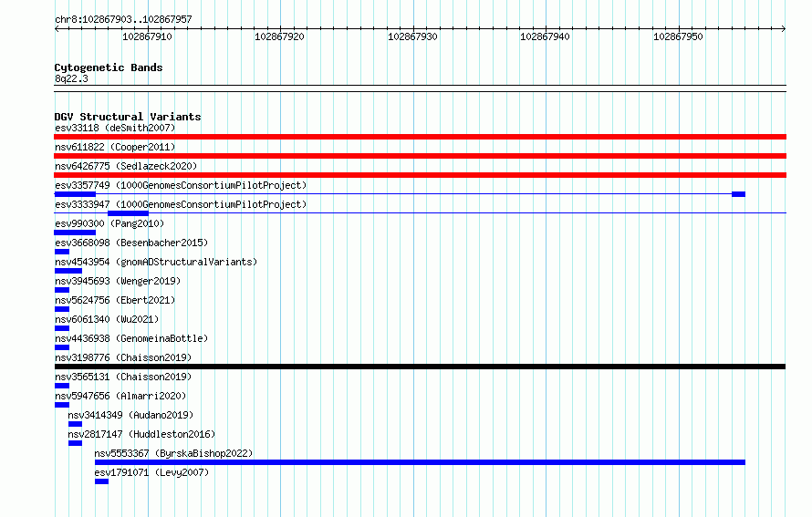Click blue block under nsv3414349
Viewport: 812px width, 517px height.
coord(75,424)
